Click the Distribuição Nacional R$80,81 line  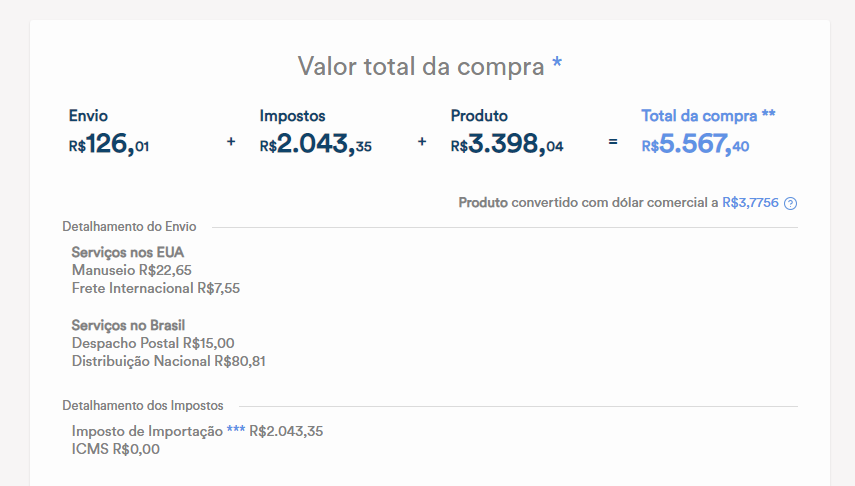[168, 361]
